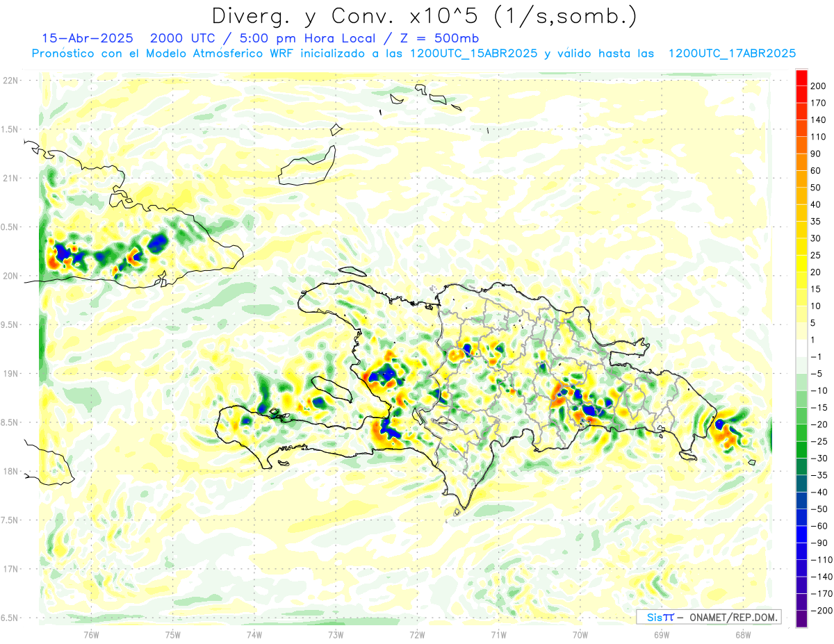Click the '70W' longitude label
834x644 pixels.
tap(580, 634)
